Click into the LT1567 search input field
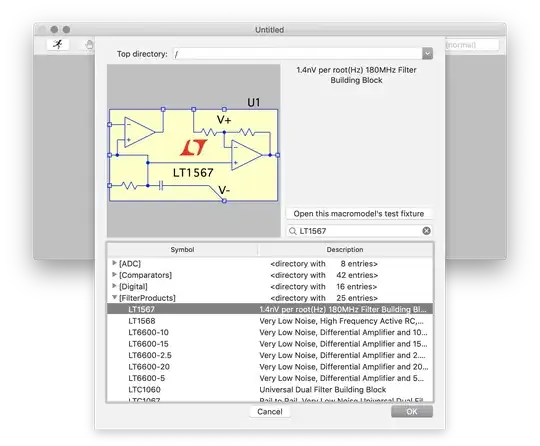Viewport: 540px width, 446px height. (359, 231)
